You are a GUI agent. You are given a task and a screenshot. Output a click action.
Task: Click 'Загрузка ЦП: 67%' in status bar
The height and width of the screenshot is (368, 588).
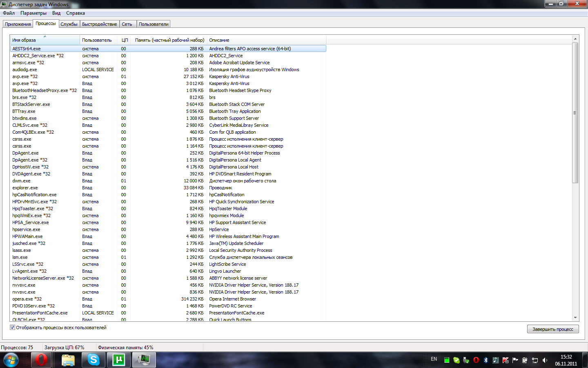(64, 348)
